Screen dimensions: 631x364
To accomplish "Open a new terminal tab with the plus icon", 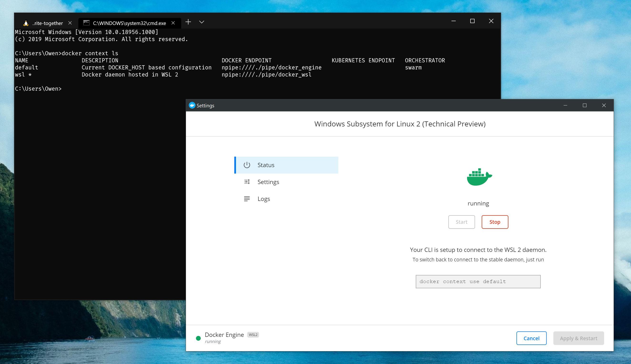I will (x=188, y=22).
